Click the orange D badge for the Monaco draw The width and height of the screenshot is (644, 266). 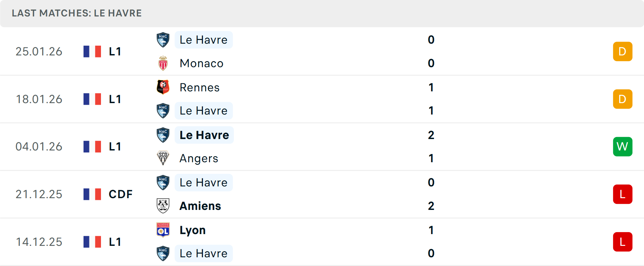(x=623, y=51)
